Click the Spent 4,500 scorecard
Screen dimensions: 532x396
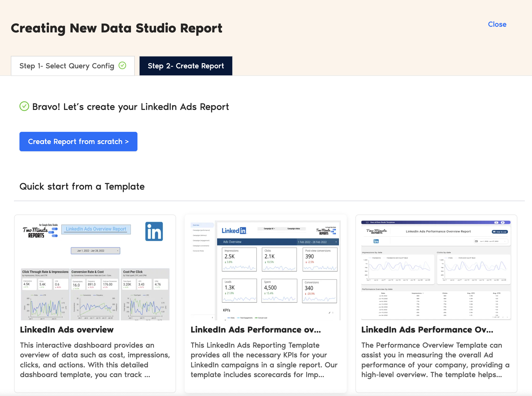[279, 290]
